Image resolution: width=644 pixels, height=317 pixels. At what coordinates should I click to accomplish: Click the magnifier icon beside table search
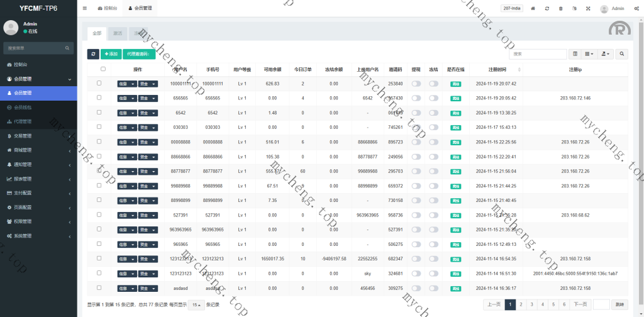point(621,54)
